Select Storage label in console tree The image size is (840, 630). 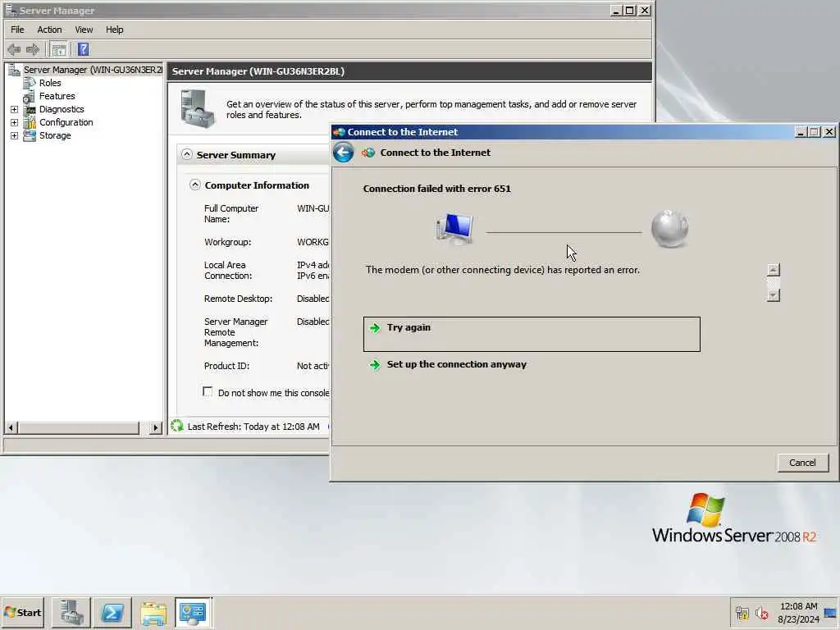pos(55,135)
